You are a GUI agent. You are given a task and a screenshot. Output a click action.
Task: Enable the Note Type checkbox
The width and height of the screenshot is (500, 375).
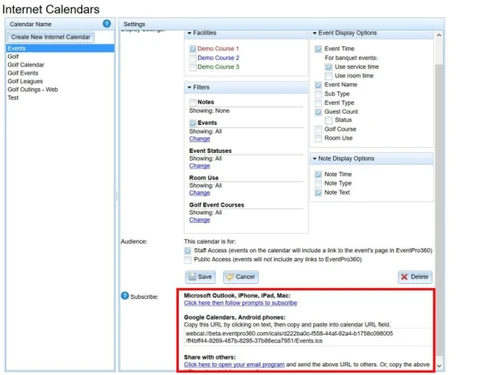pos(318,183)
